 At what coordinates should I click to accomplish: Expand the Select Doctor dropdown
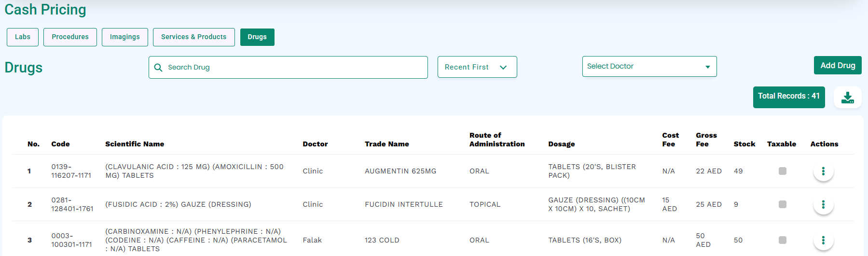click(x=649, y=67)
